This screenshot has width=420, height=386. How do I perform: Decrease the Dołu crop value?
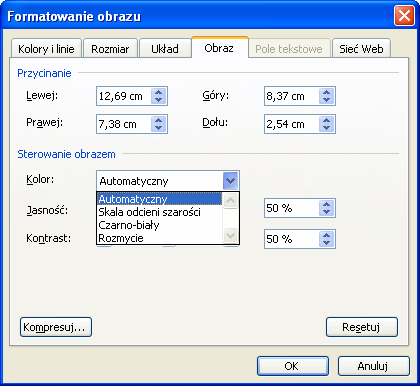click(327, 128)
